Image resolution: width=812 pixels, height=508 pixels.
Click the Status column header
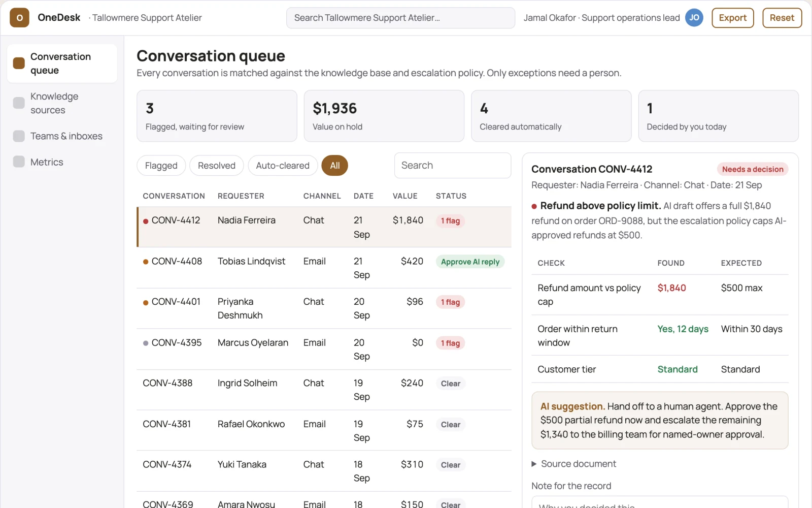coord(451,196)
